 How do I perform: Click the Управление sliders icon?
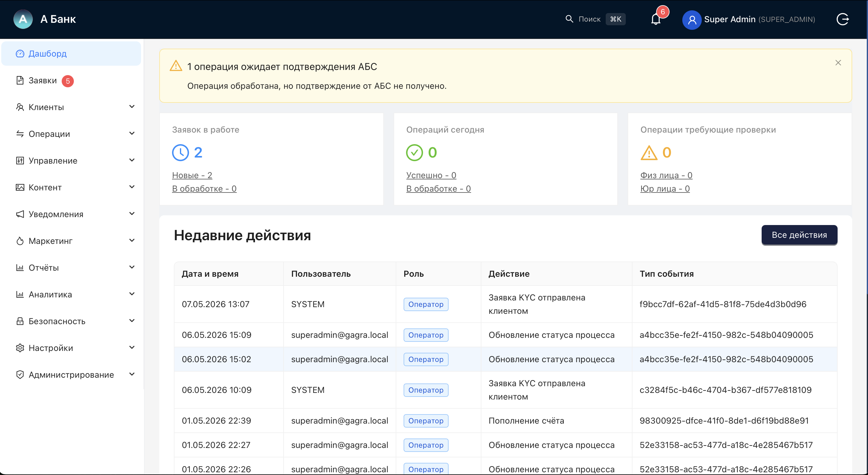(20, 161)
